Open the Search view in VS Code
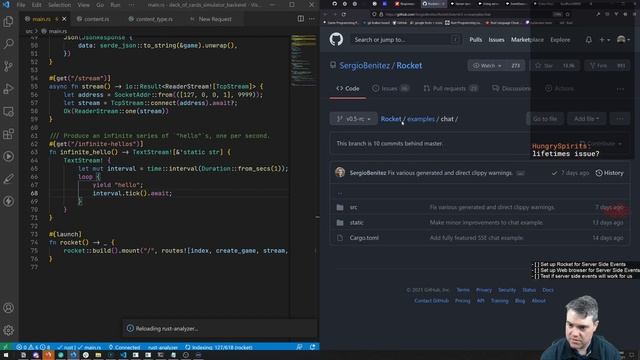The width and height of the screenshot is (640, 360). (8, 44)
